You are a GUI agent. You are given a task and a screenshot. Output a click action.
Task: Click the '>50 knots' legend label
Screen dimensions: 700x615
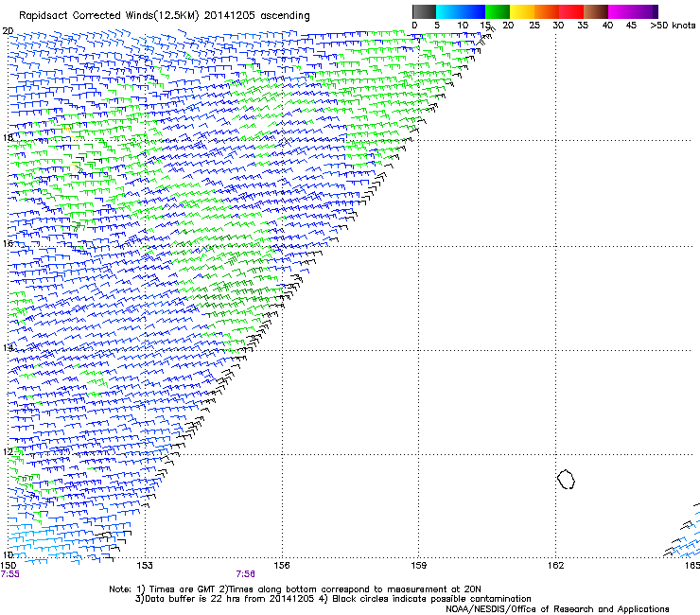point(673,26)
